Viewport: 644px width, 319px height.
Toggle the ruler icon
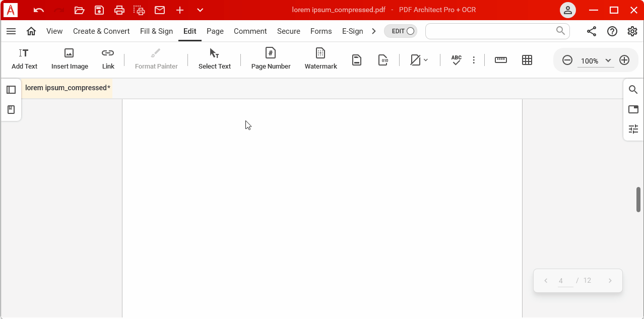[x=501, y=60]
